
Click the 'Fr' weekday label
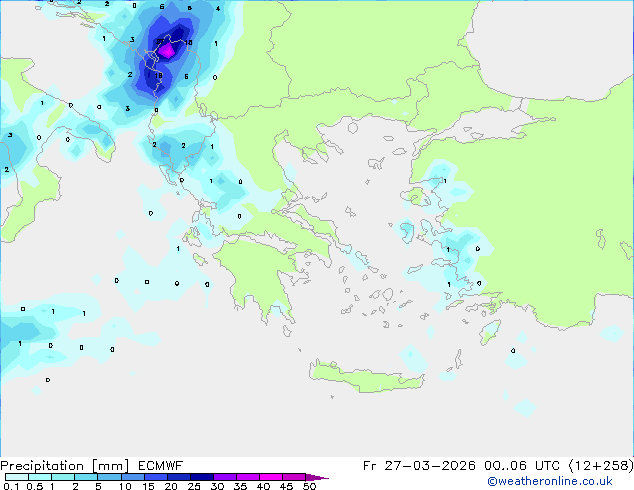(369, 466)
